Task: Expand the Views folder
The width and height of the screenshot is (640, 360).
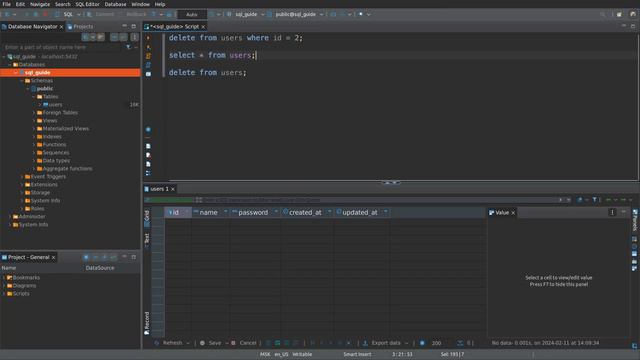Action: coord(34,121)
